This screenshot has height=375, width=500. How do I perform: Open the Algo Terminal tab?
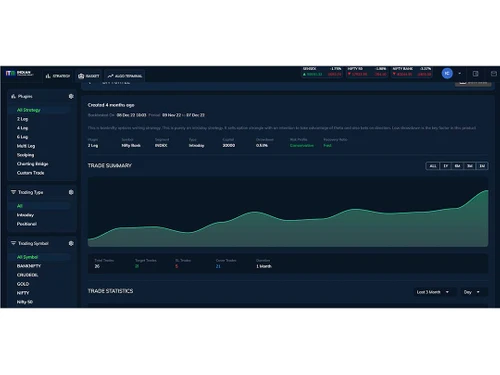pyautogui.click(x=125, y=76)
